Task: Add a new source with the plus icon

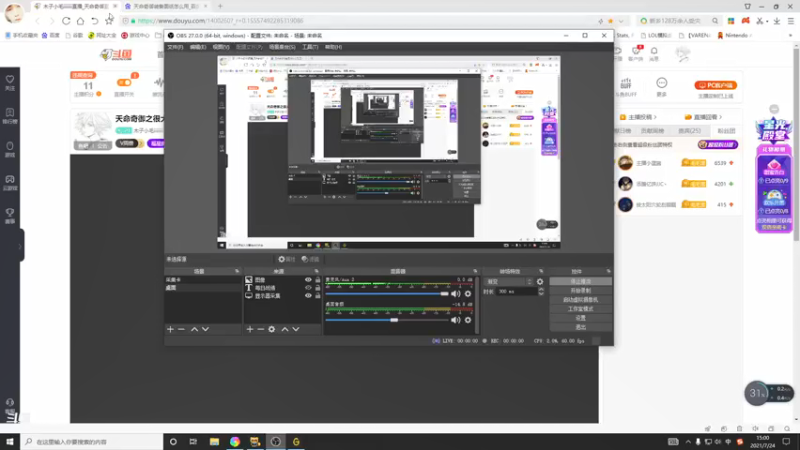Action: tap(249, 330)
